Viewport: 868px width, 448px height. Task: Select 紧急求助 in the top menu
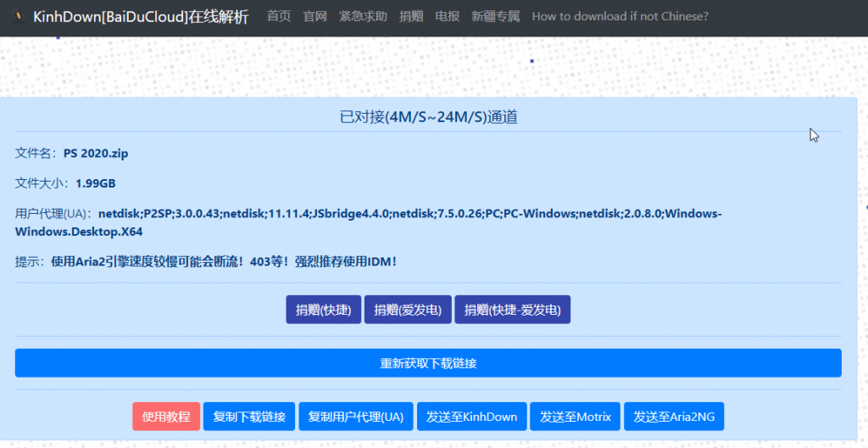point(363,16)
